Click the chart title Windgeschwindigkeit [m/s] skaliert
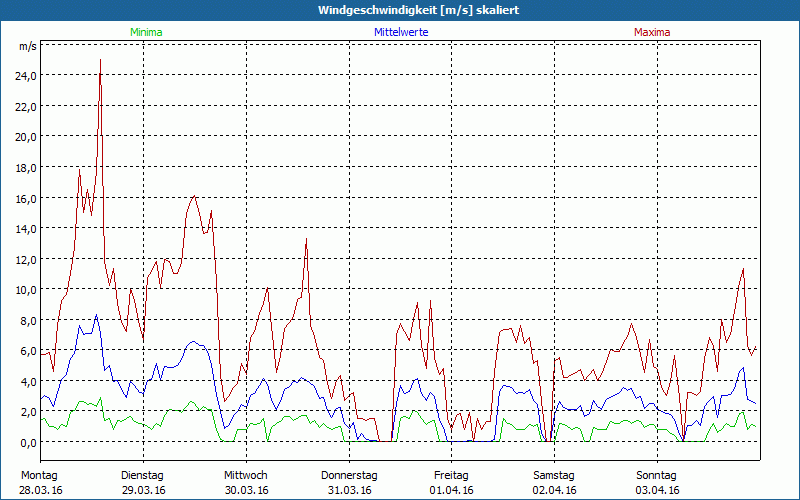Screen dimensions: 800x500 pos(418,10)
